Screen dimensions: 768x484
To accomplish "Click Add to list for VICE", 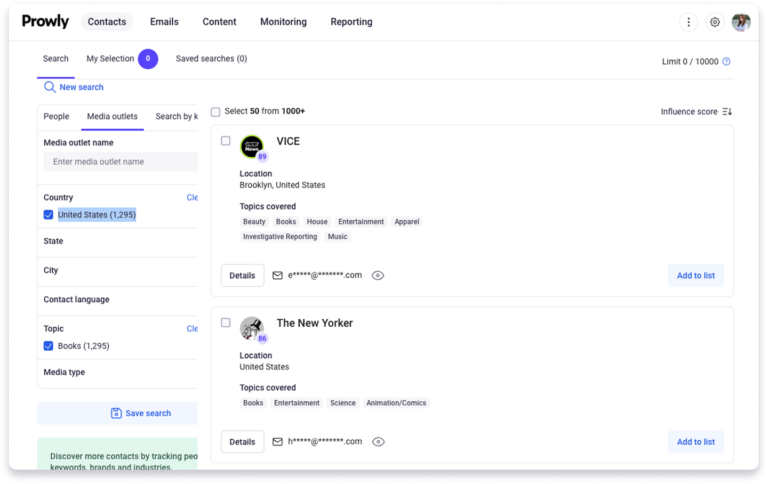I will click(695, 275).
